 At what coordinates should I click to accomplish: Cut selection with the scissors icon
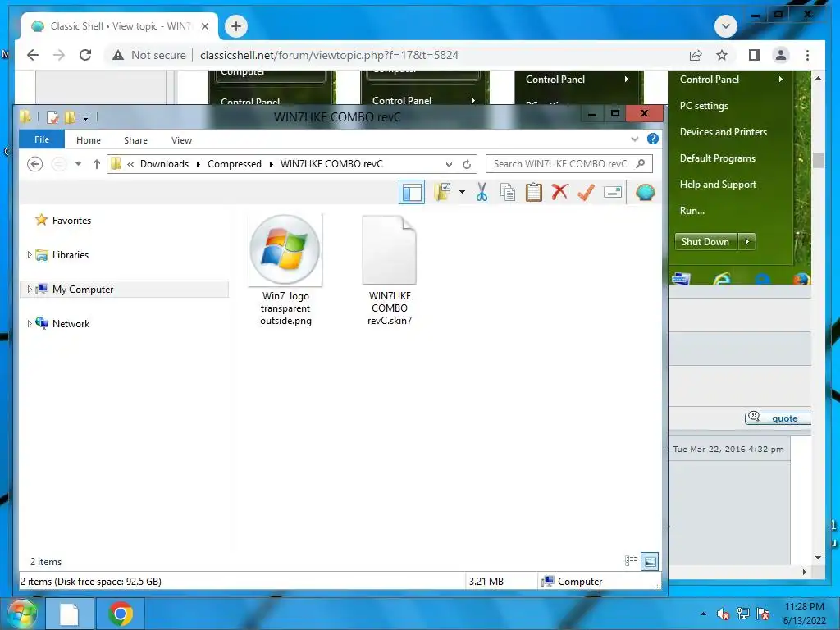click(482, 192)
